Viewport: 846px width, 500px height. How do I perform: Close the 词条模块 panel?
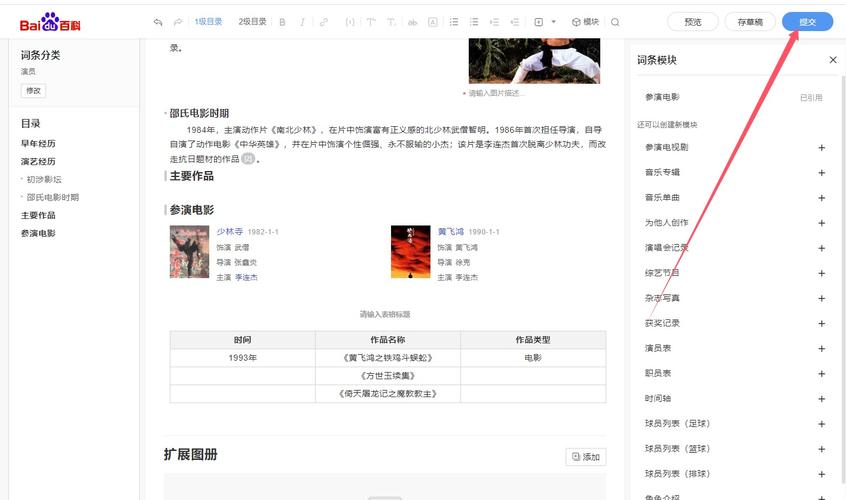[x=833, y=60]
